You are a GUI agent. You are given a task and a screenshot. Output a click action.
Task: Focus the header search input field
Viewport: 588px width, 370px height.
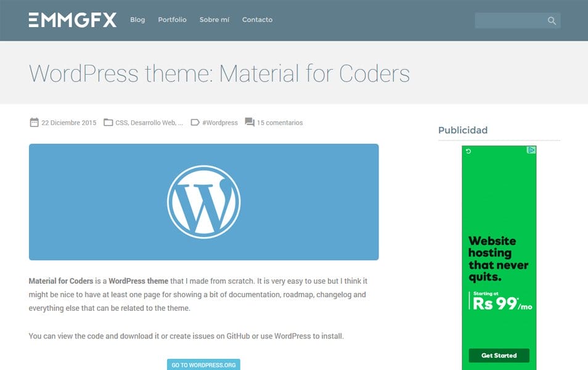518,20
